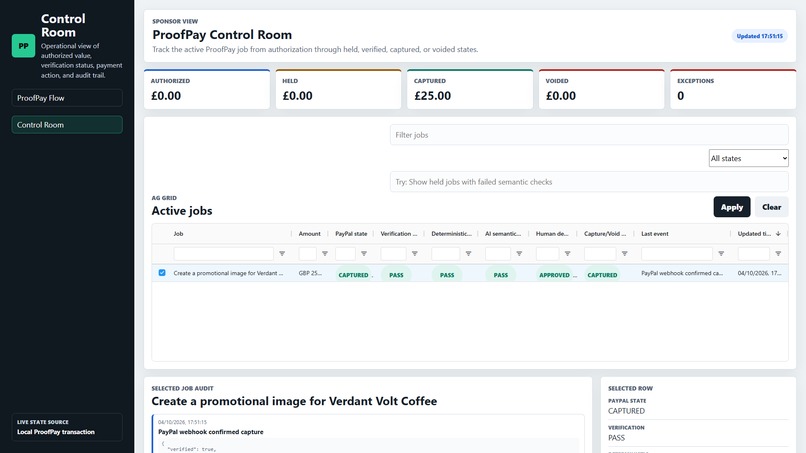The height and width of the screenshot is (453, 806).
Task: Open the All states dropdown
Action: click(x=748, y=158)
